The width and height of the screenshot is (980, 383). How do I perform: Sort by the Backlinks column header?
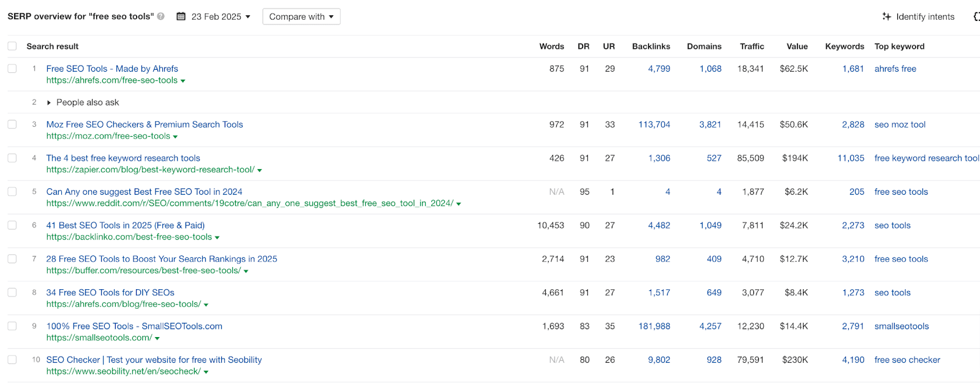tap(651, 46)
